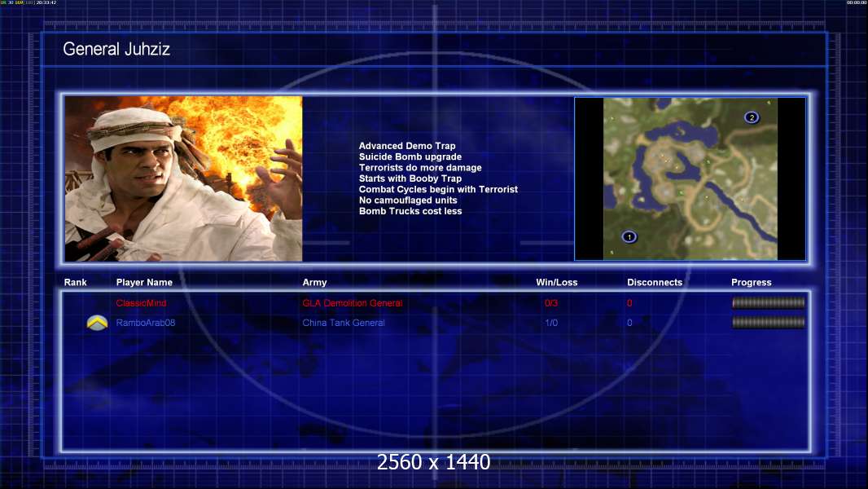Click the Progress column header
Image resolution: width=868 pixels, height=489 pixels.
(x=752, y=283)
